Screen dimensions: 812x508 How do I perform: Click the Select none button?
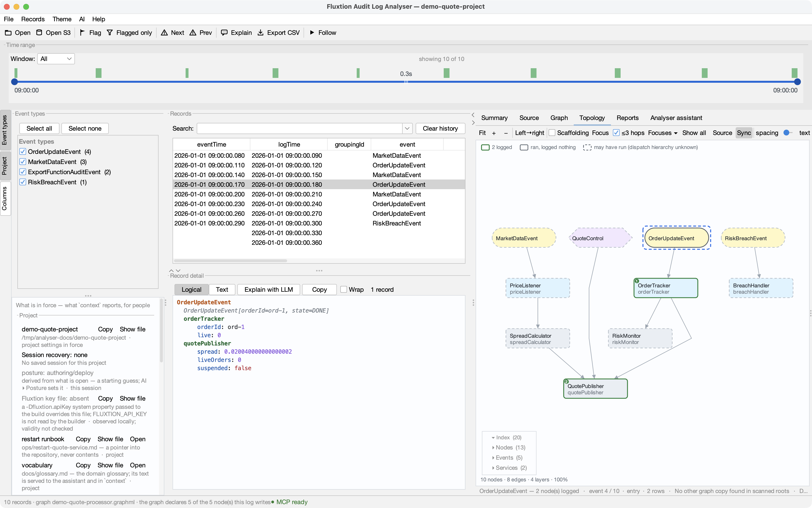[85, 128]
